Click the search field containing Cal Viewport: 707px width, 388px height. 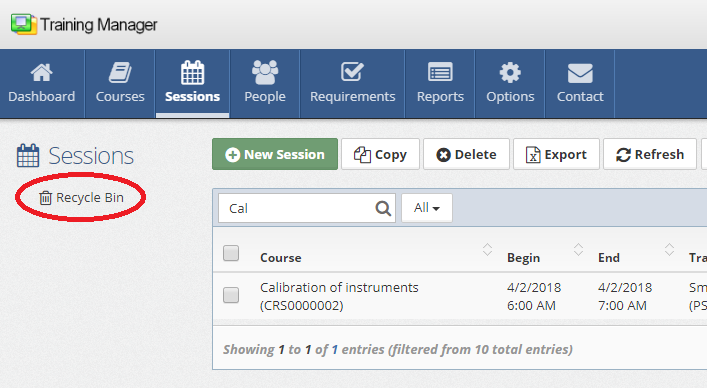(x=307, y=208)
